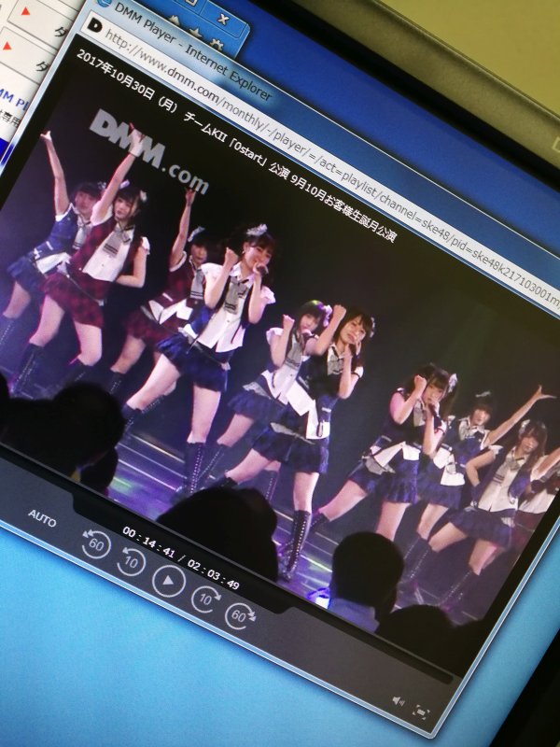The image size is (560, 747).
Task: Click the lower red triangle in left window
Action: [x=7, y=46]
